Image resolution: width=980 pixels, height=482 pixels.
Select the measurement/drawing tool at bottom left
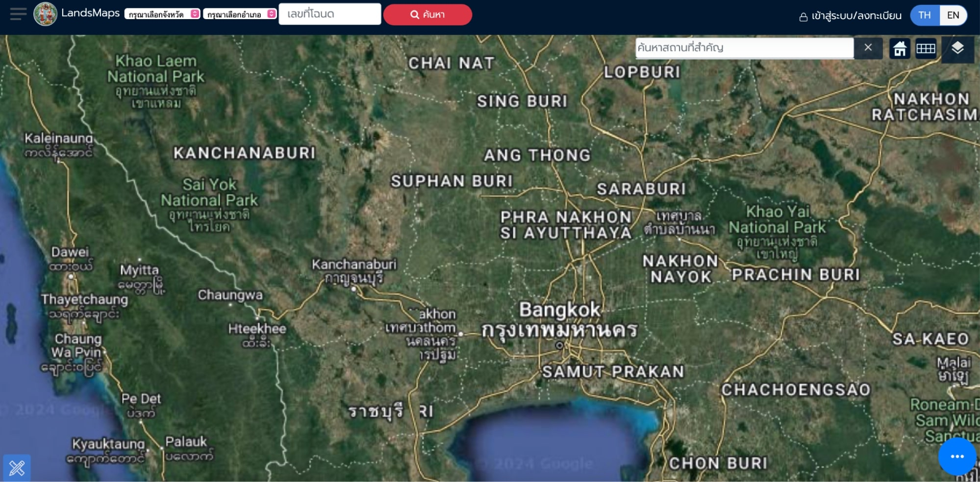18,467
